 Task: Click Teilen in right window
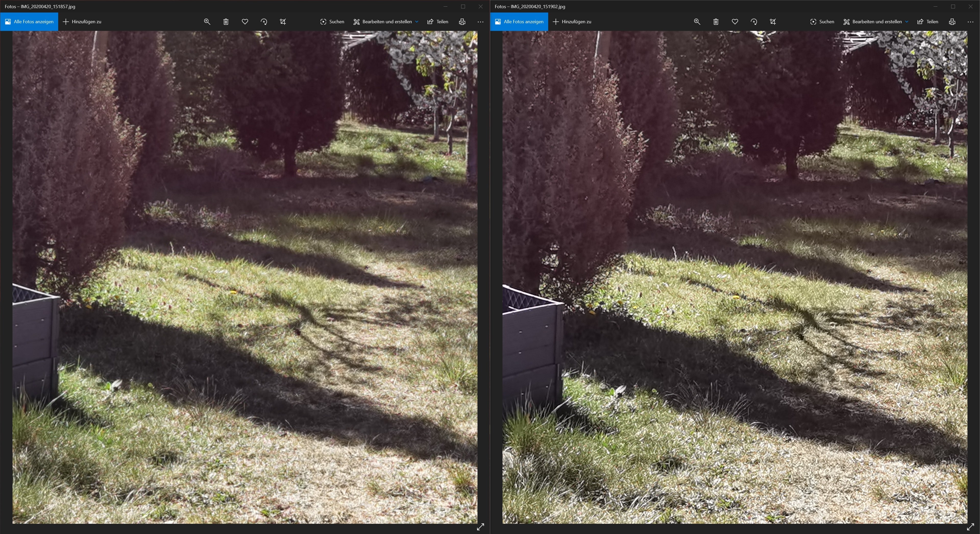928,22
